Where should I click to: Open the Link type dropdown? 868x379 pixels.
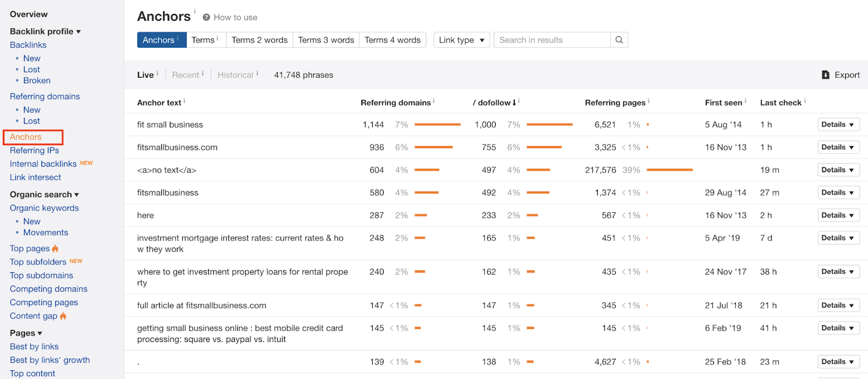click(462, 40)
